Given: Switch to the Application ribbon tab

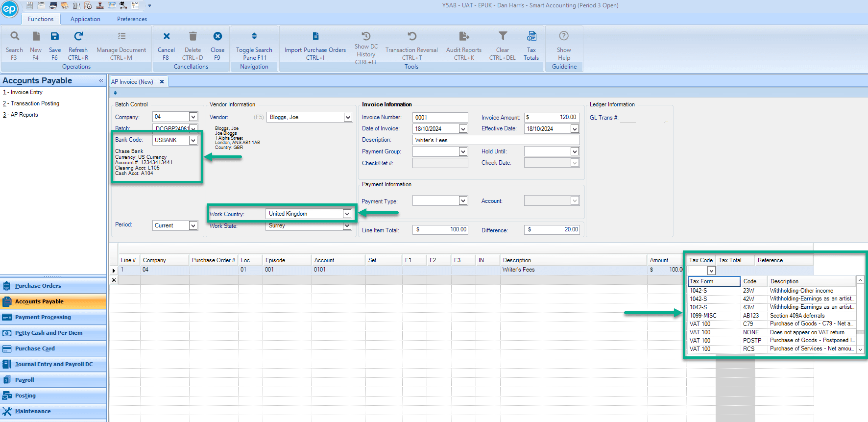Looking at the screenshot, I should tap(85, 19).
